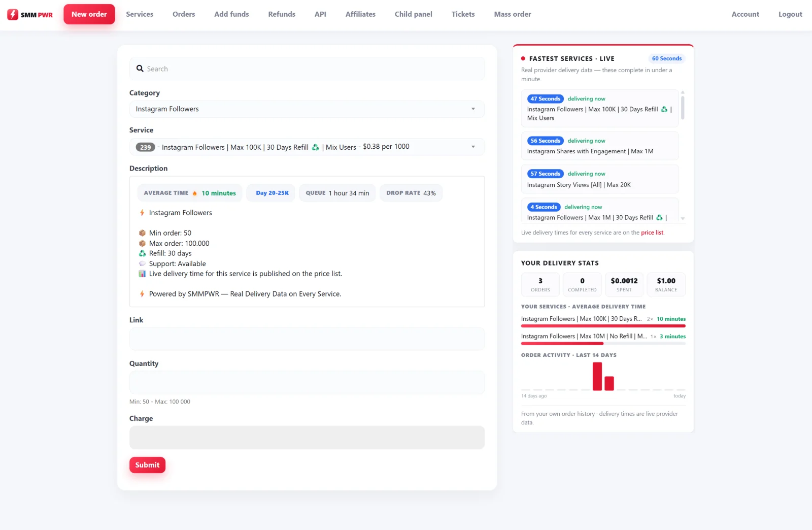Viewport: 812px width, 530px height.
Task: Open Mass order page
Action: tap(513, 14)
